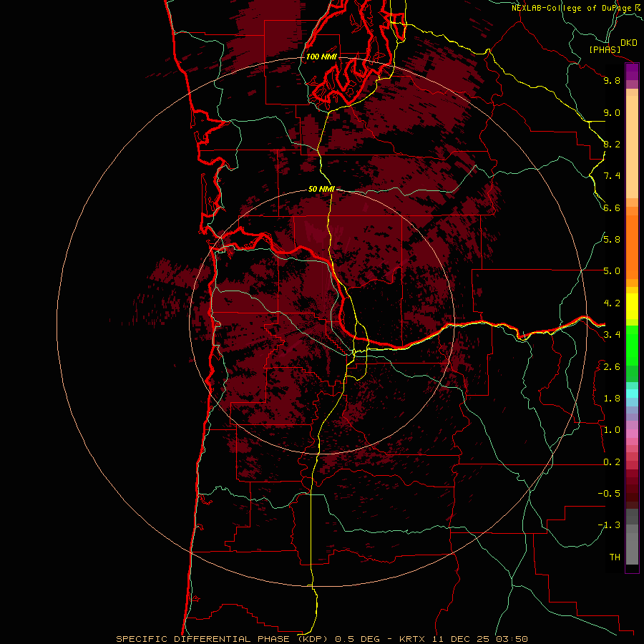This screenshot has width=644, height=644.
Task: Click the 03:50 timestamp
Action: pos(511,639)
